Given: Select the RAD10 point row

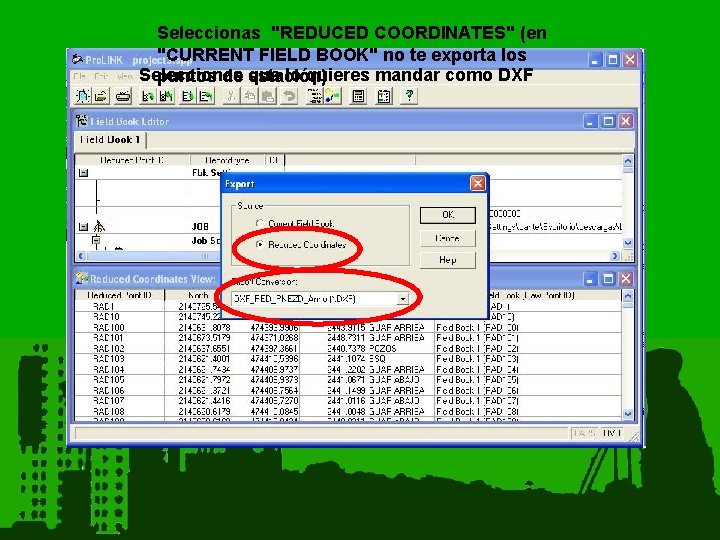Looking at the screenshot, I should [x=348, y=317].
